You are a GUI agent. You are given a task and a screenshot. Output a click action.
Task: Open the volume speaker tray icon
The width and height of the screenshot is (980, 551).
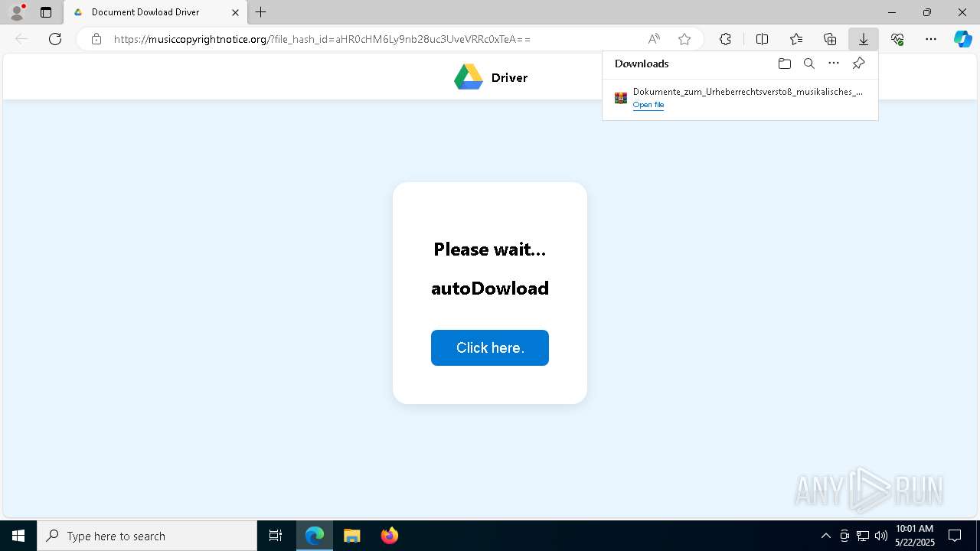(881, 536)
